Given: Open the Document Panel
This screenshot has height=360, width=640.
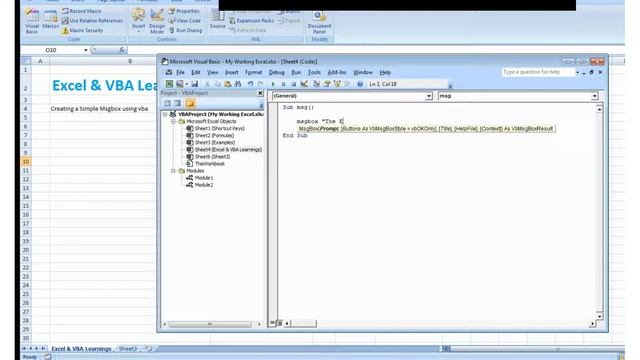Looking at the screenshot, I should click(319, 22).
